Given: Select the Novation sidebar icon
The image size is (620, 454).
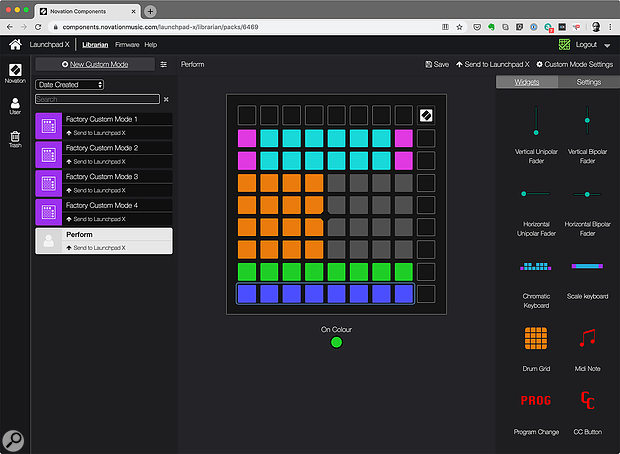Looking at the screenshot, I should [x=15, y=74].
